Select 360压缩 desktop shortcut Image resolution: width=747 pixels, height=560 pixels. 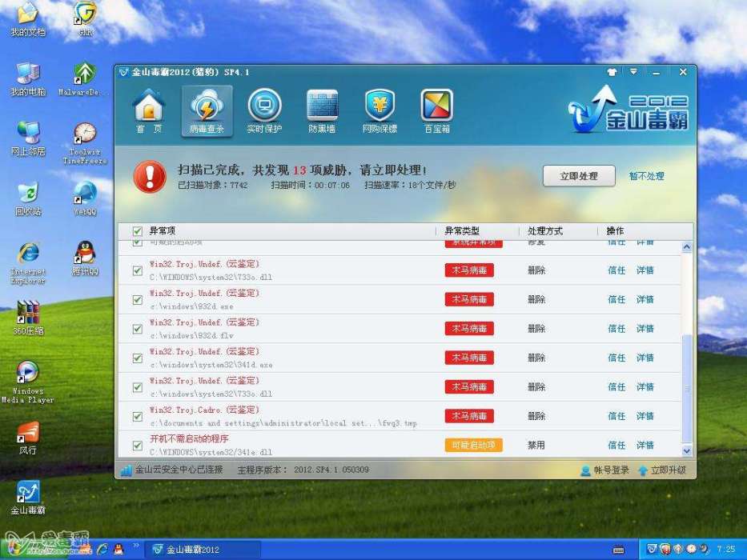[x=28, y=318]
